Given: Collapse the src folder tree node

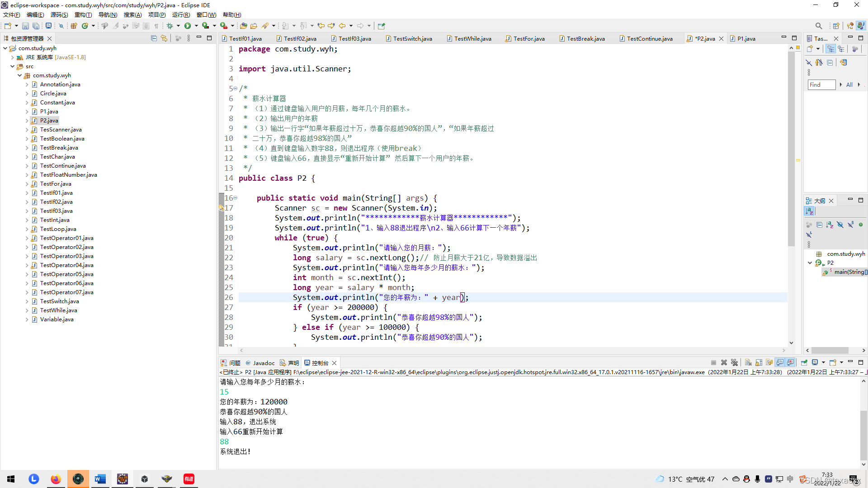Looking at the screenshot, I should [x=12, y=66].
